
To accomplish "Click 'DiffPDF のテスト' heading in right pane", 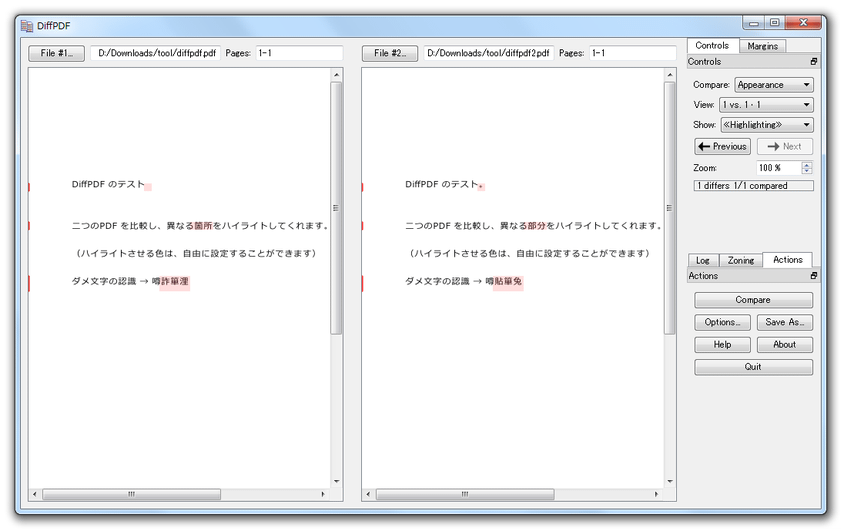I will (442, 185).
